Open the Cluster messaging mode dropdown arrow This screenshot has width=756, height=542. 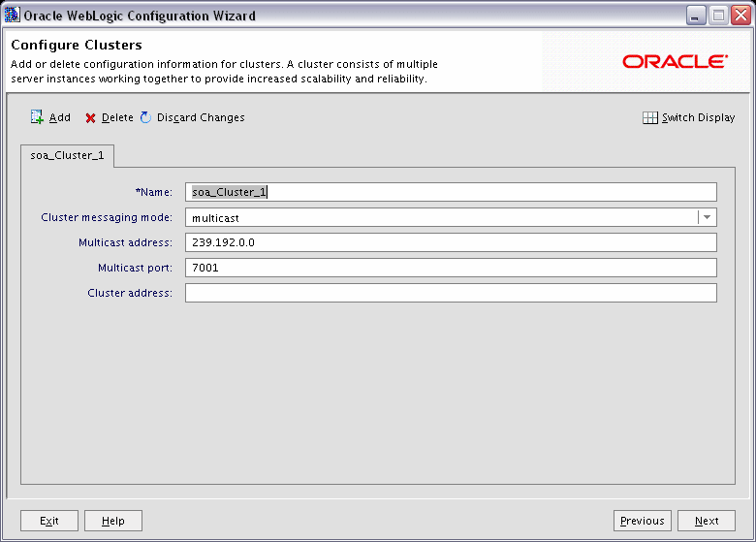pyautogui.click(x=707, y=217)
